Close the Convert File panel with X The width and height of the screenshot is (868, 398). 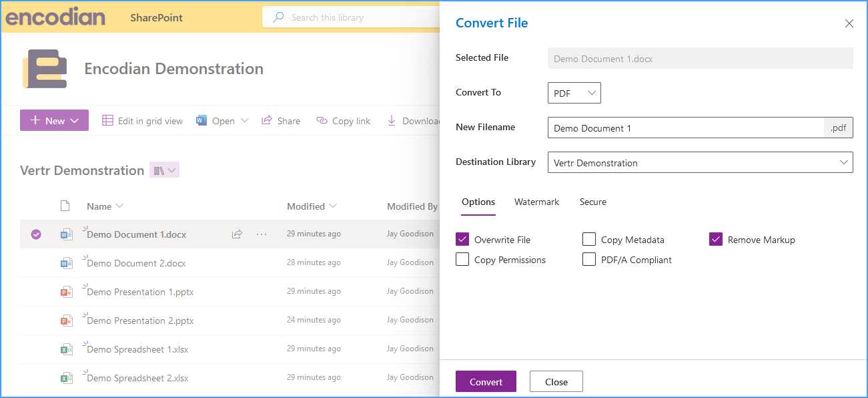(849, 23)
